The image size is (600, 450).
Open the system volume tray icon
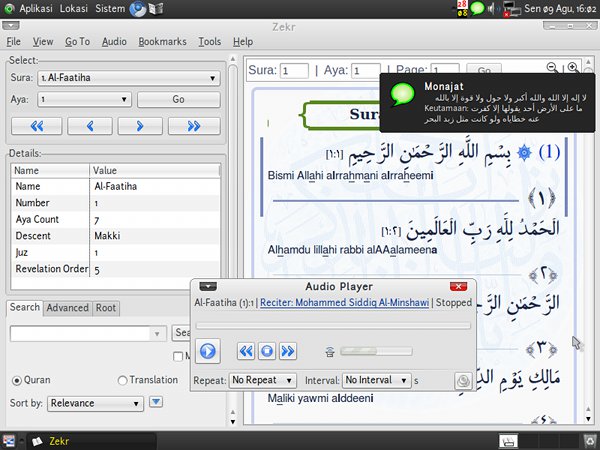(x=492, y=8)
